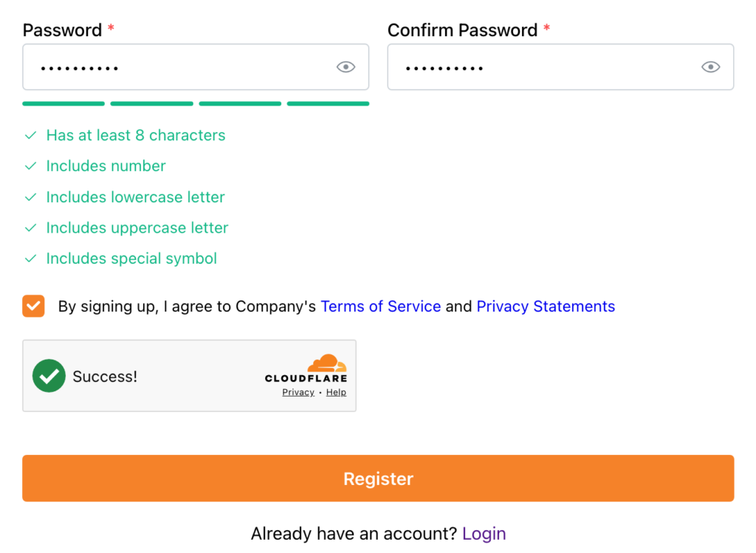The width and height of the screenshot is (756, 553).
Task: Click checkmark beside Includes lowercase letter
Action: tap(30, 197)
